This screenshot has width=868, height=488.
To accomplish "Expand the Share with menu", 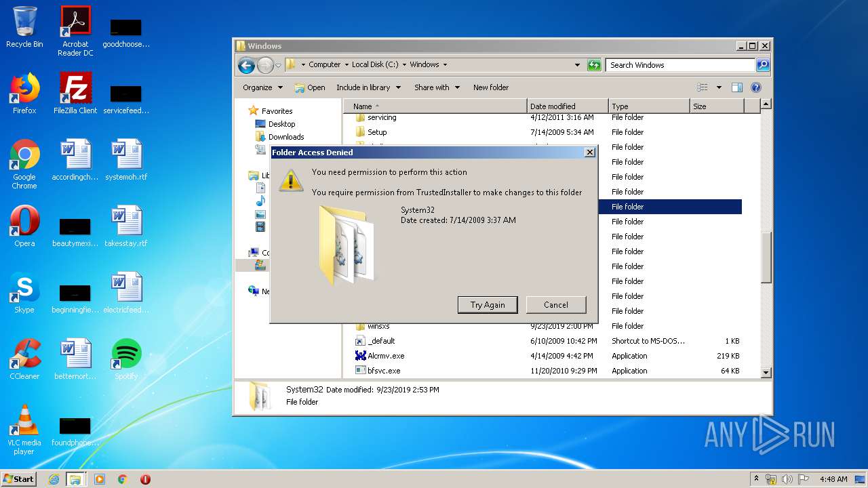I will click(437, 87).
